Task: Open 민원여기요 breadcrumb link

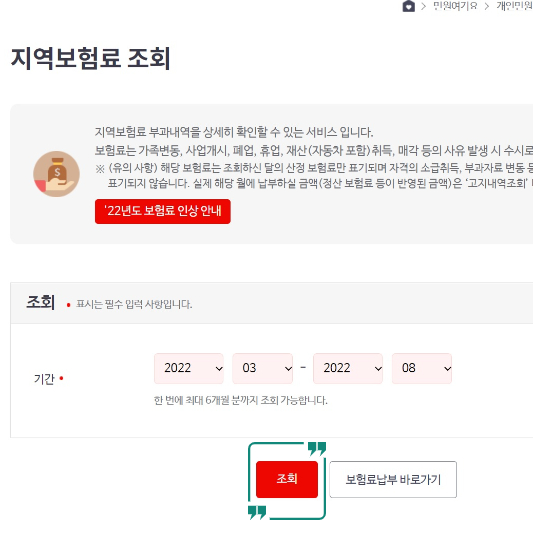Action: 455,6
